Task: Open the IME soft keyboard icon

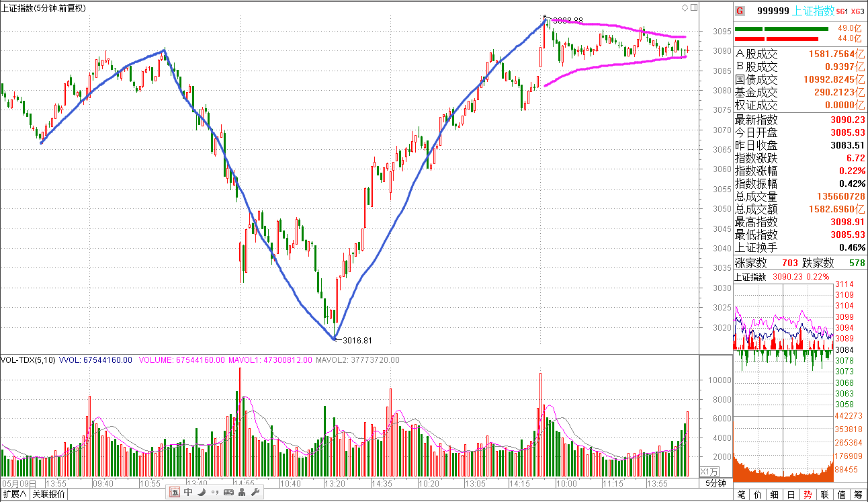Action: [x=228, y=493]
